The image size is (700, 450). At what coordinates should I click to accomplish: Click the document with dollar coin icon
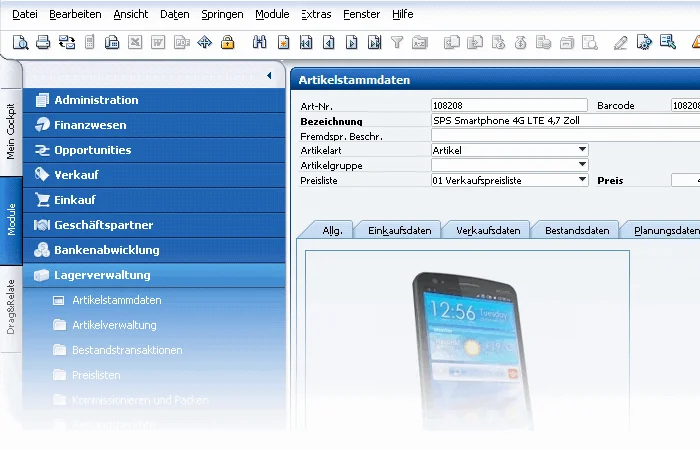pos(498,42)
